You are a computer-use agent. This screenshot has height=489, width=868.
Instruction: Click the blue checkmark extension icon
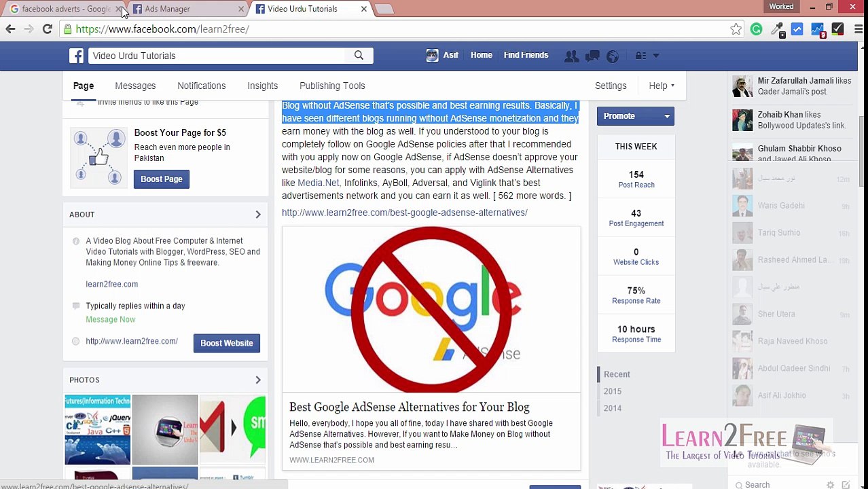(797, 29)
